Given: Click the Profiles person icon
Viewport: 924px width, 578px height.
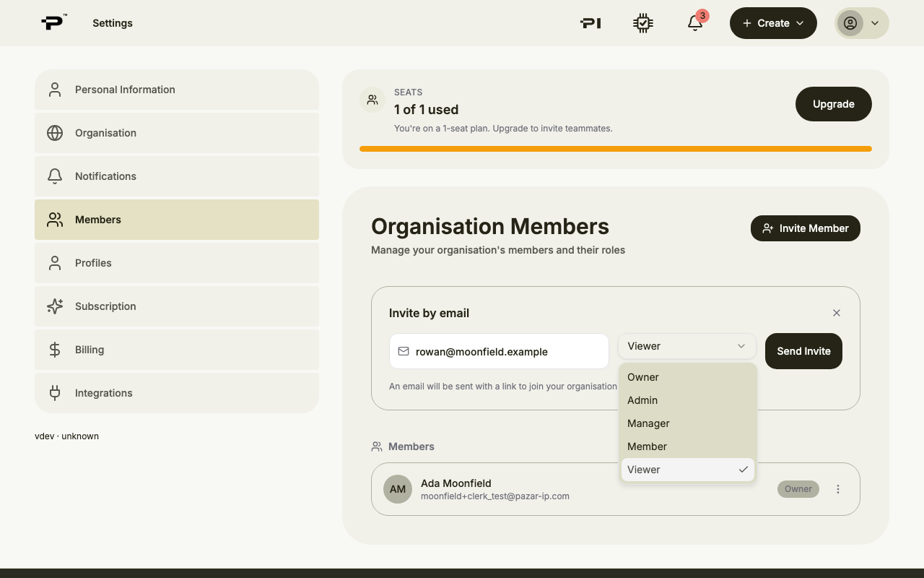Looking at the screenshot, I should (55, 263).
